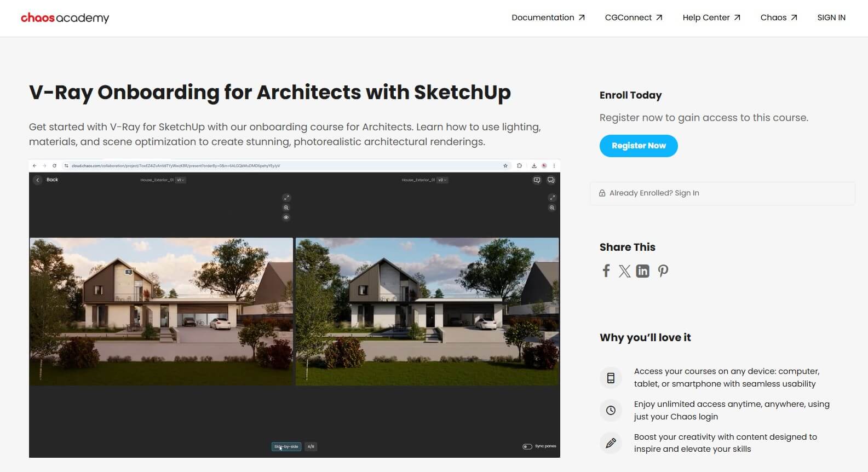This screenshot has height=472, width=868.
Task: Click the preview browser's address bar URL
Action: 176,165
